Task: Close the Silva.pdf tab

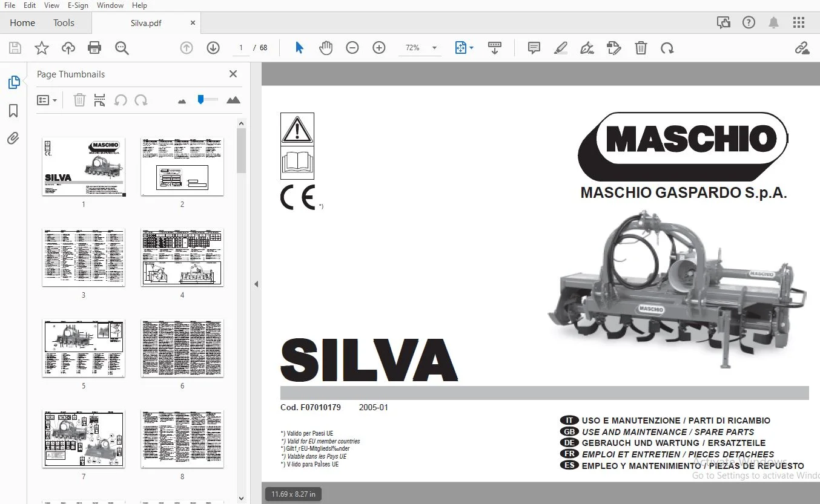Action: [193, 23]
